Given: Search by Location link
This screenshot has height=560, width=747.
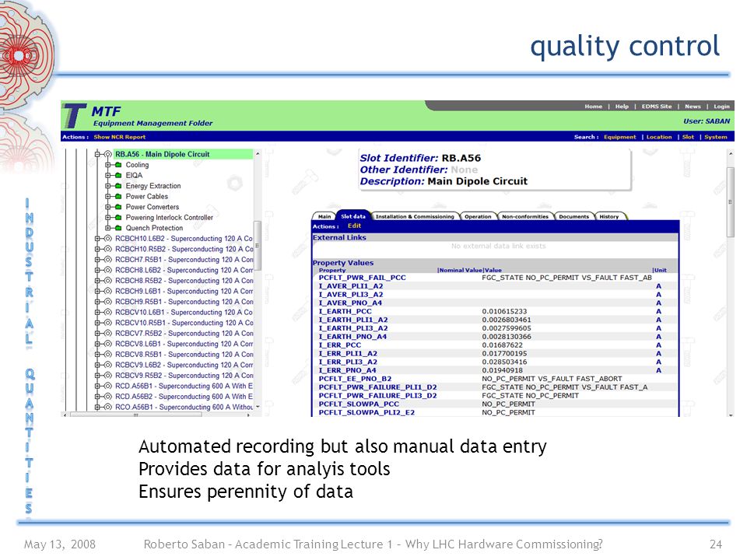Looking at the screenshot, I should [x=659, y=137].
